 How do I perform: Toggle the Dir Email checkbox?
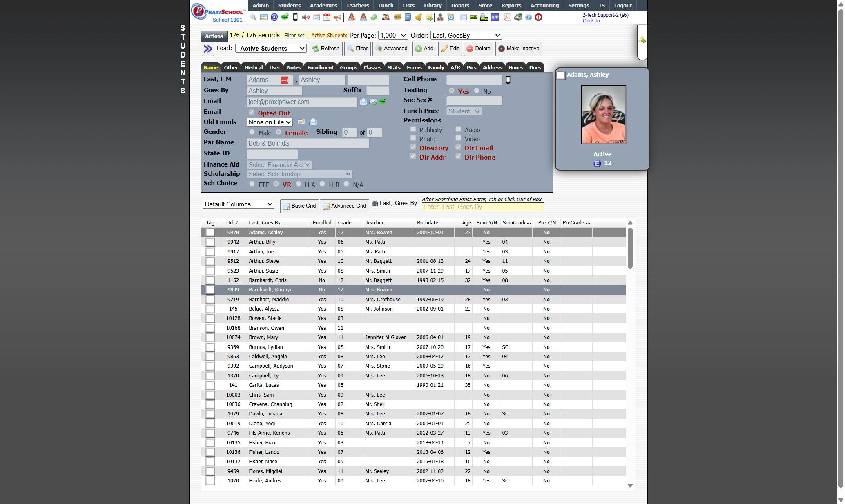458,147
